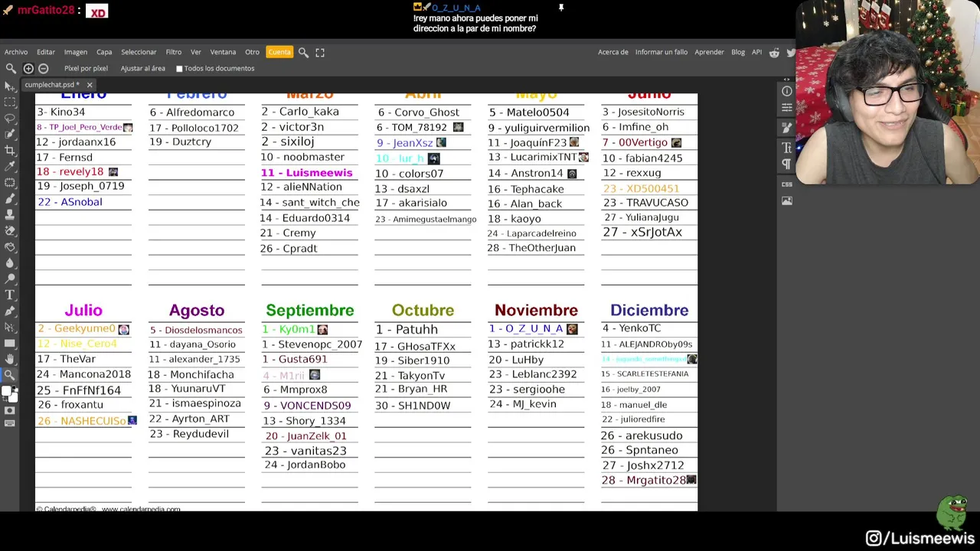This screenshot has height=551, width=980.
Task: Open the API link
Action: 756,52
